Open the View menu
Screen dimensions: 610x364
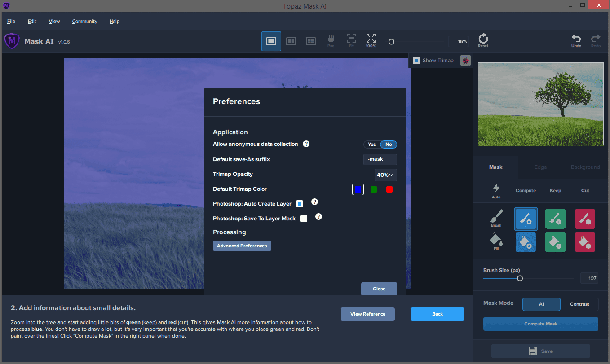[54, 22]
